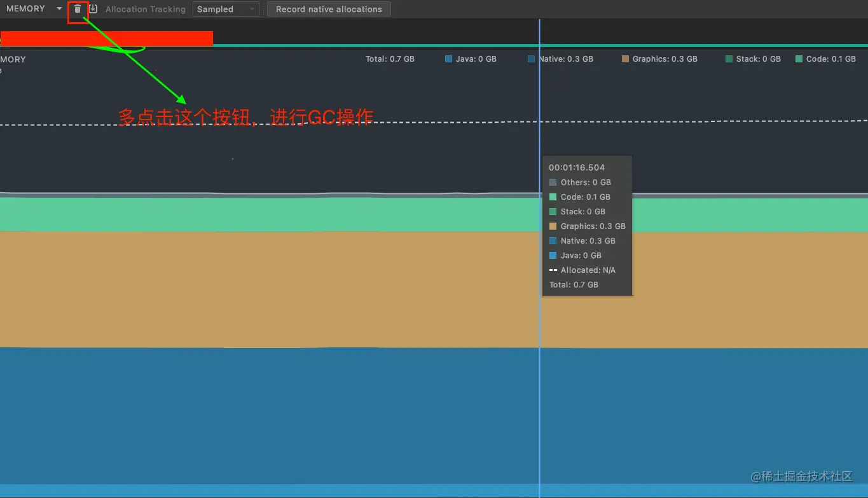Open the Sampled allocation tracking combo box

pos(226,9)
